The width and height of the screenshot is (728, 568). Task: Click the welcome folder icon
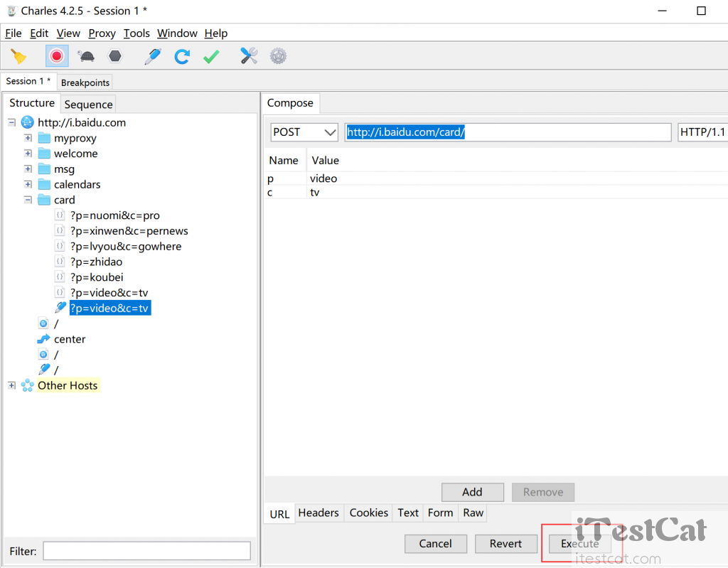(44, 154)
